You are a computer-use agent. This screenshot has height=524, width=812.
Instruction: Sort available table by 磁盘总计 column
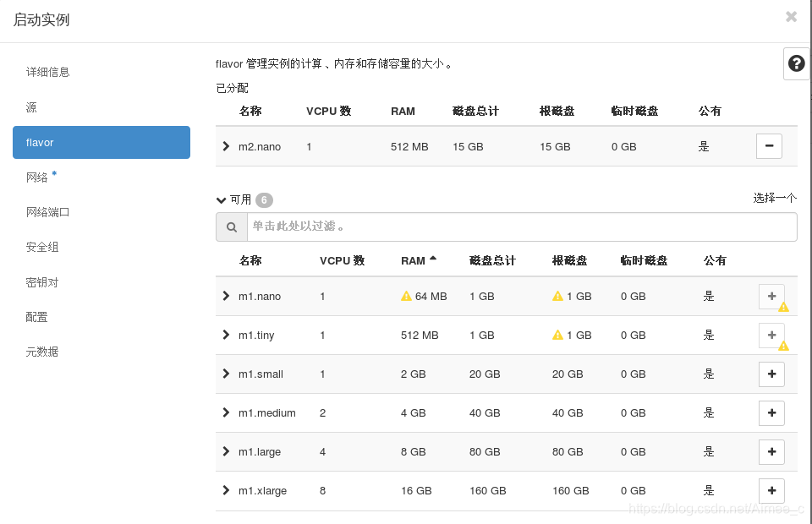(492, 260)
